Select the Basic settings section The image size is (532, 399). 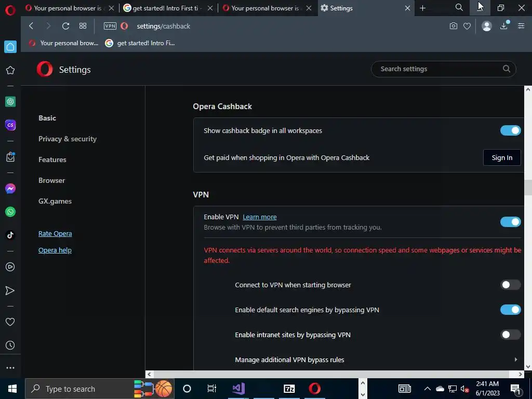point(47,118)
